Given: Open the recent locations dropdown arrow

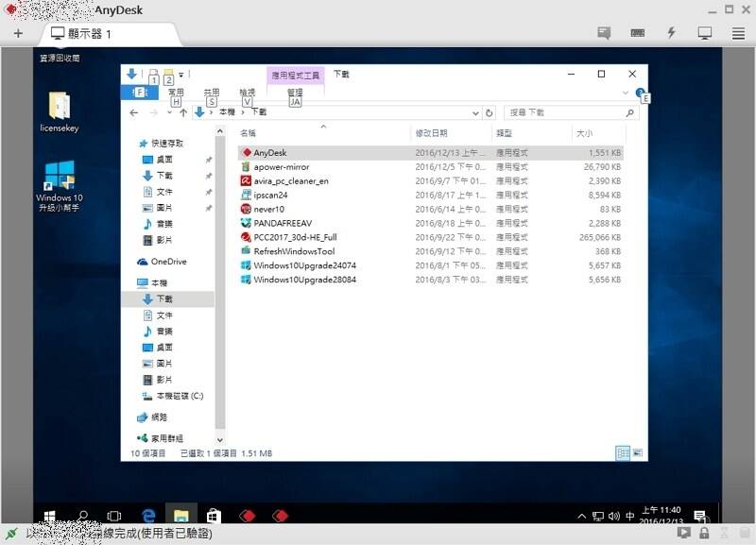Looking at the screenshot, I should pyautogui.click(x=169, y=112).
